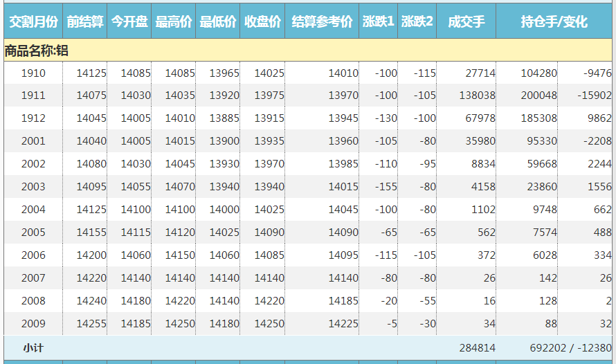Click the 最高价 column header
Image resolution: width=616 pixels, height=364 pixels.
[174, 22]
